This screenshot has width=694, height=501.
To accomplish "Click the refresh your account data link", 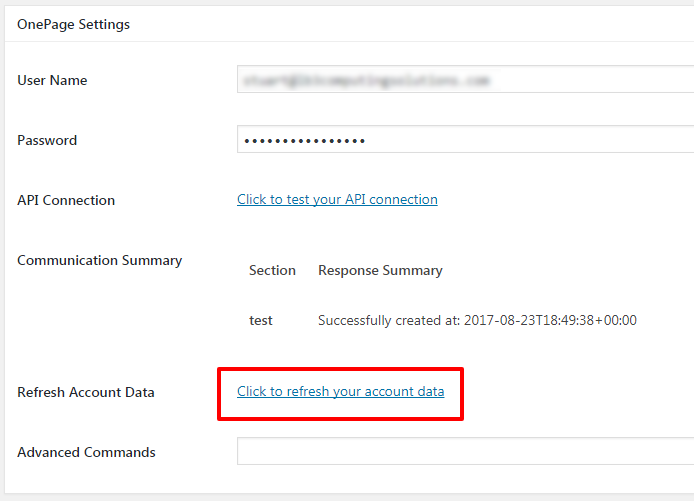I will [x=340, y=392].
